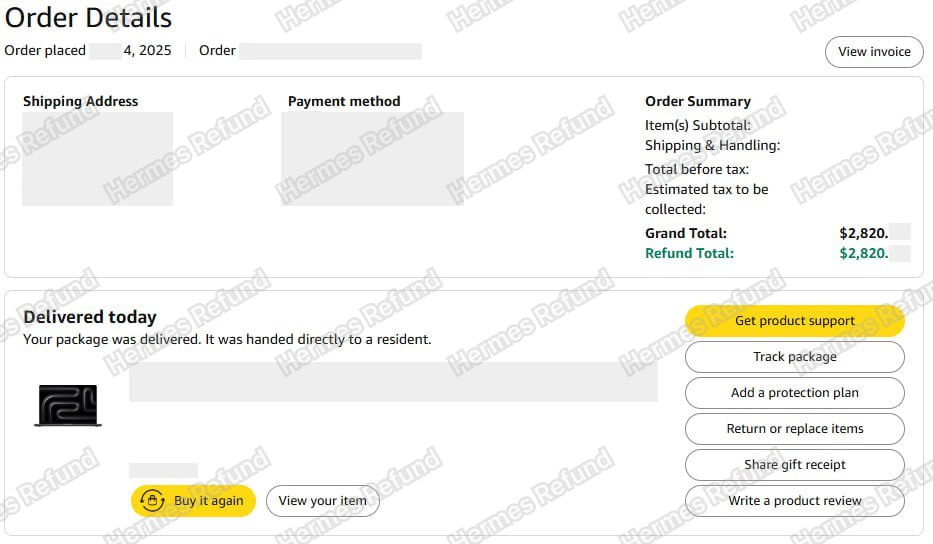The image size is (933, 544).
Task: Click the Delivered today status heading
Action: tap(90, 317)
